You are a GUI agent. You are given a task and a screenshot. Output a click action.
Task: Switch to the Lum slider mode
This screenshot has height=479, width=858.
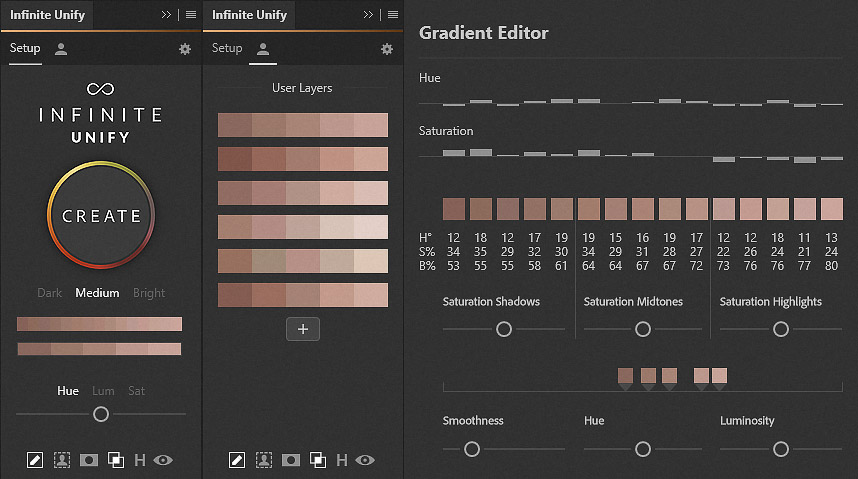(102, 391)
